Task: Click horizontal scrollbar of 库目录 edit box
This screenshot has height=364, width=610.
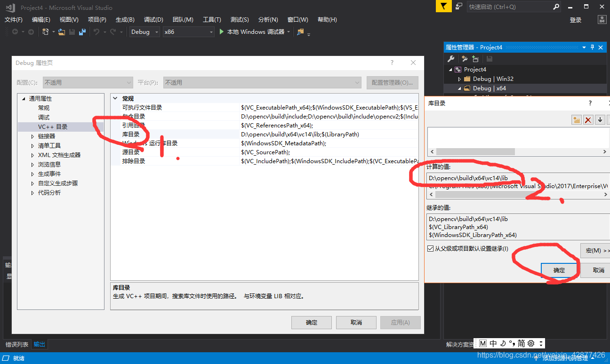Action: tap(518, 152)
